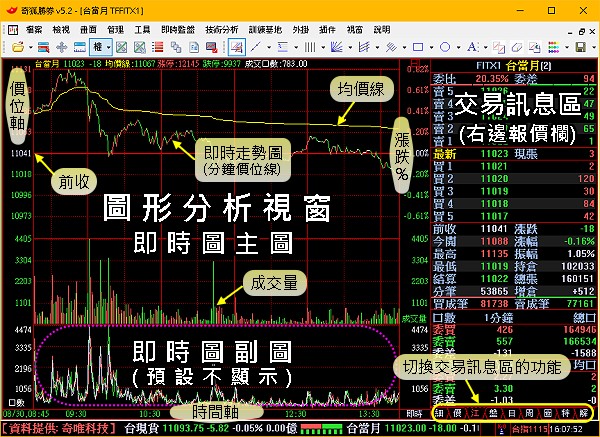Switch to the 圖 tab in quote panel
Image resolution: width=600 pixels, height=437 pixels.
point(548,413)
